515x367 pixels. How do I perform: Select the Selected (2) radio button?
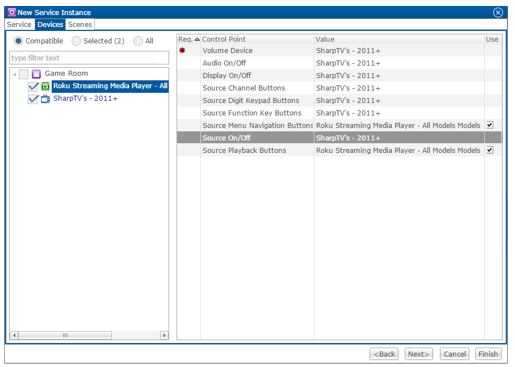pyautogui.click(x=76, y=41)
